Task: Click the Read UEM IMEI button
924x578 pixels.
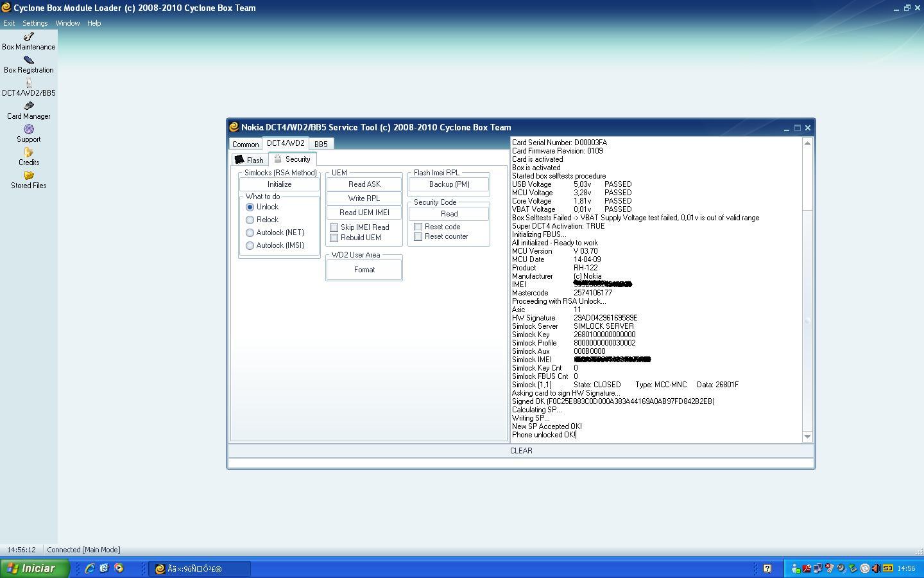Action: tap(364, 213)
